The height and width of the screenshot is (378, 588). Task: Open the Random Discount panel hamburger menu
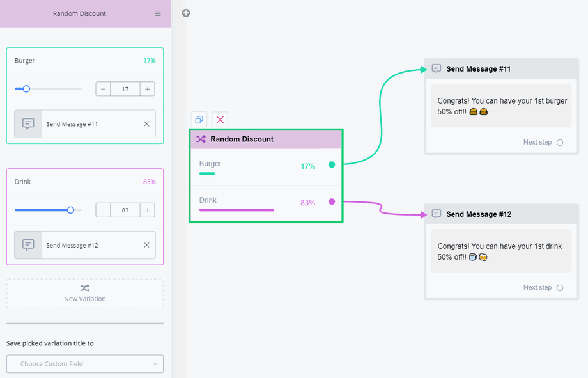[x=158, y=13]
